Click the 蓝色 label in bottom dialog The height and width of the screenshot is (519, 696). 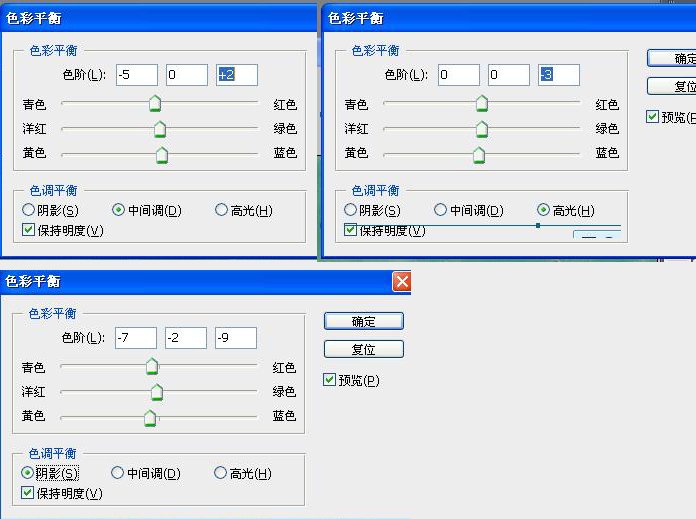(x=284, y=416)
